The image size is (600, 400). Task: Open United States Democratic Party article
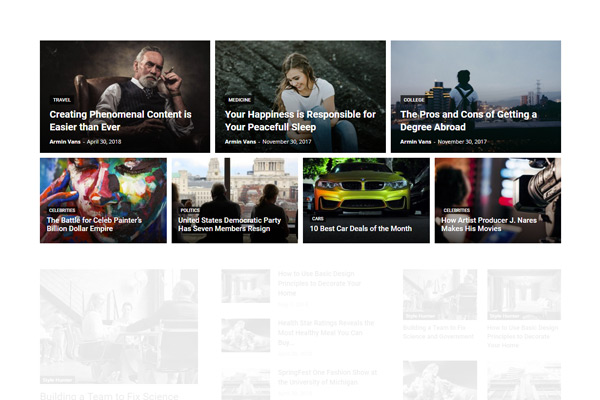point(230,224)
